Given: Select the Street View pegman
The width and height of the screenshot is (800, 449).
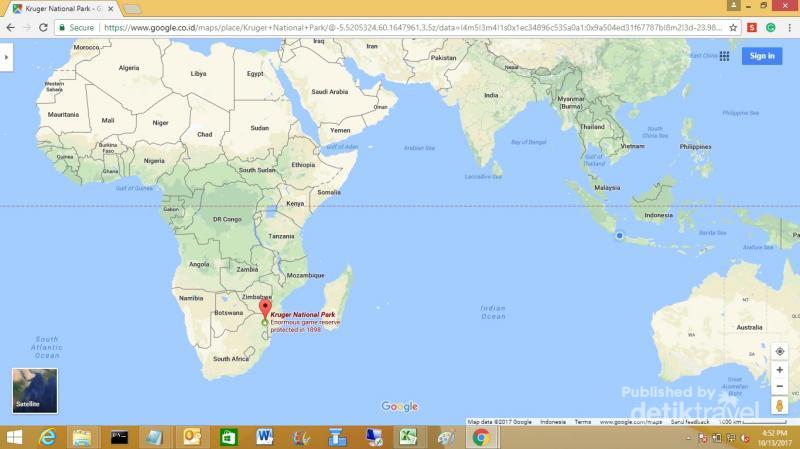Looking at the screenshot, I should (779, 406).
